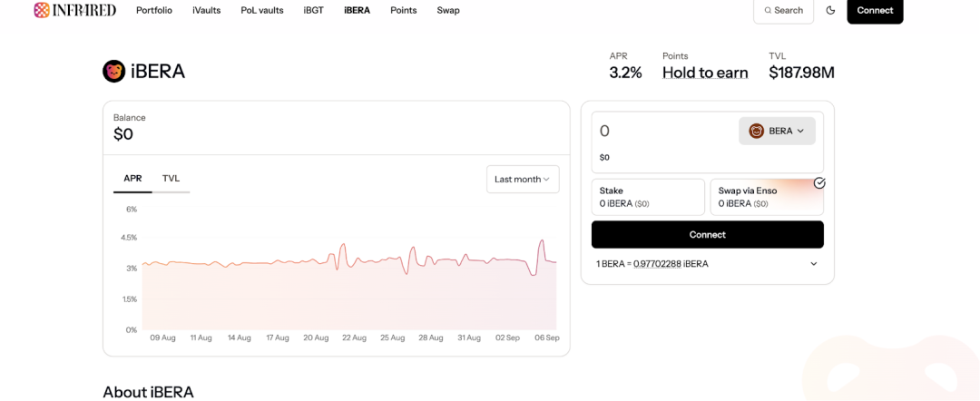Screen dimensions: 980x401
Task: Click the magnifier icon in Search
Action: [x=768, y=10]
